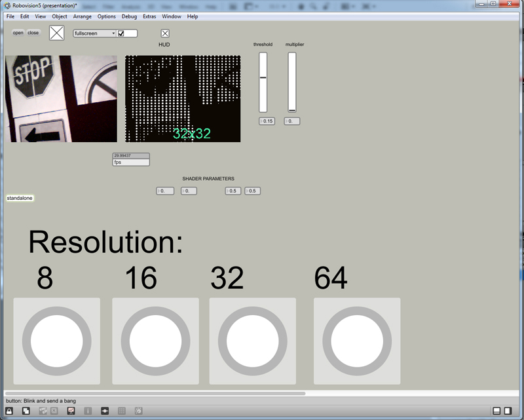The width and height of the screenshot is (524, 420).
Task: Open the inspector info icon
Action: tap(88, 411)
